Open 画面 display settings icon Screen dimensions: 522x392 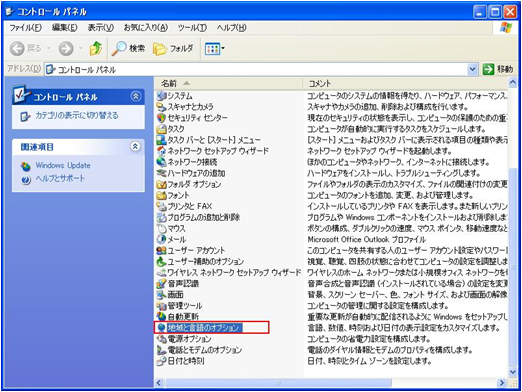(x=162, y=295)
